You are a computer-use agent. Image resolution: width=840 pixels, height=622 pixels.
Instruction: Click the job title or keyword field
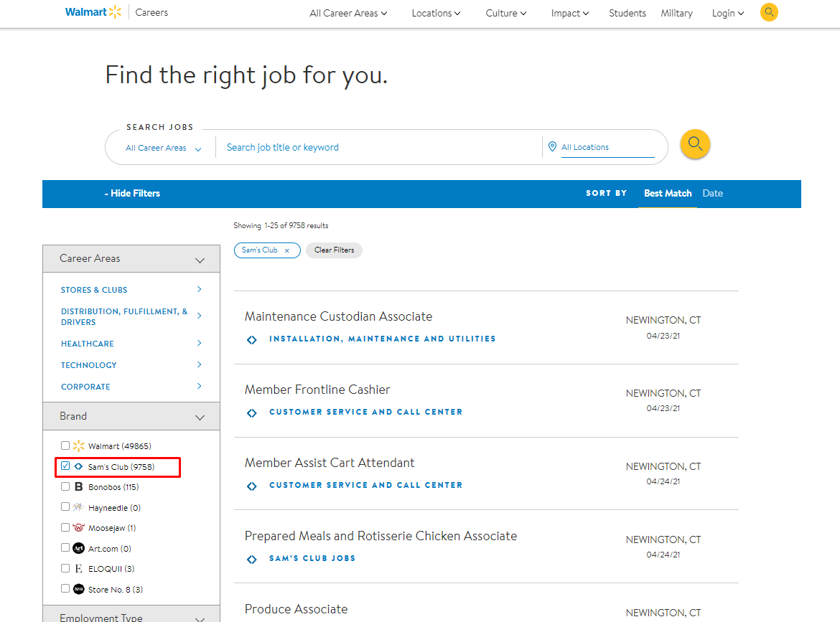click(x=380, y=147)
